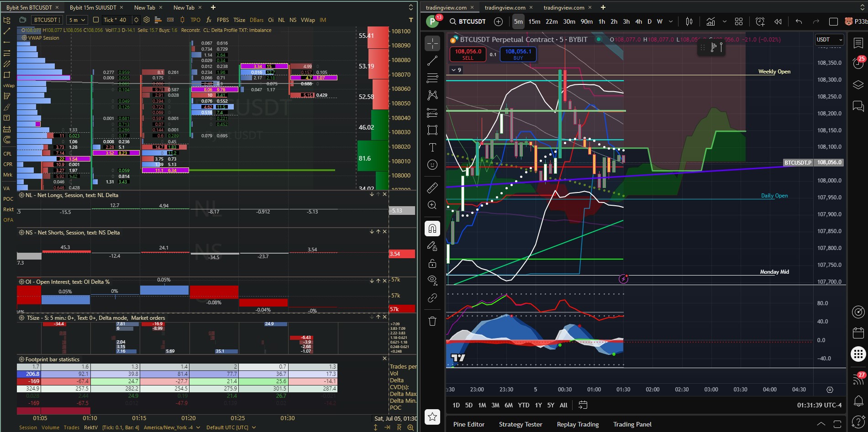Open the object tree layers icon

(858, 85)
